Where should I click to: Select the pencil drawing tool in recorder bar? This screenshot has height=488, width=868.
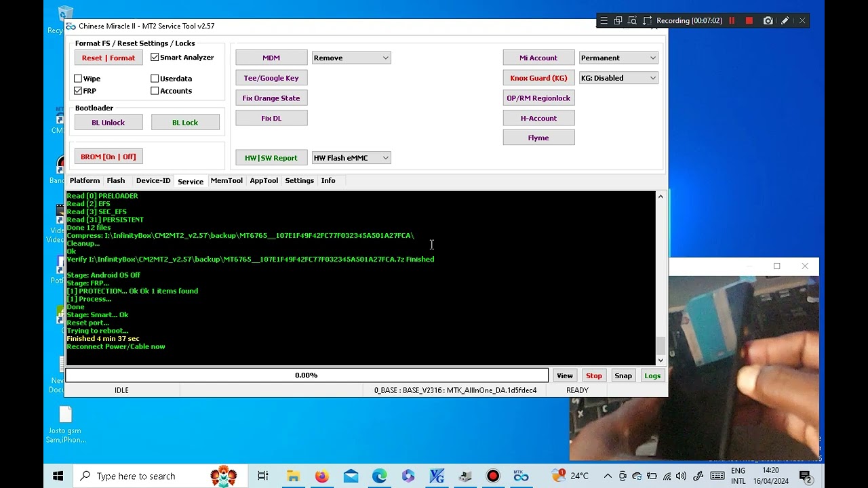tap(785, 20)
